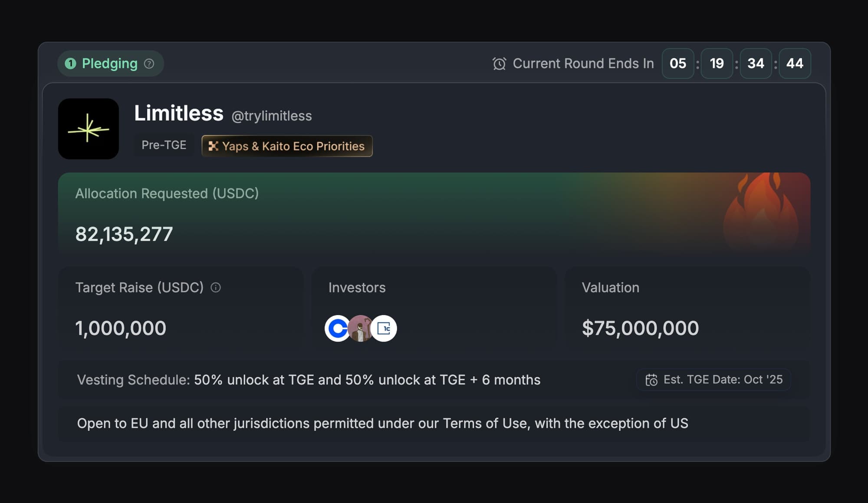The image size is (868, 503).
Task: Click the $75,000,000 valuation figure
Action: click(x=640, y=328)
